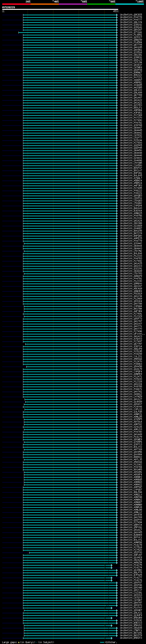Click the green ~80% legend color segment
The image size is (146, 644).
point(101,4)
